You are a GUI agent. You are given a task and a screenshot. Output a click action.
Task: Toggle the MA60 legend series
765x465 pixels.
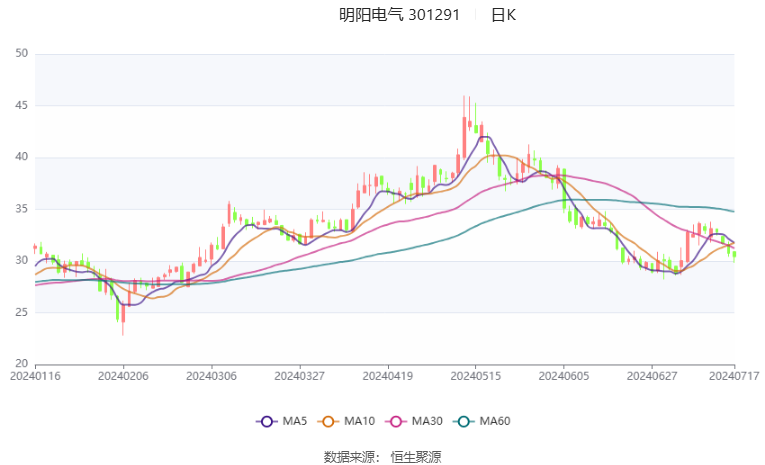(482, 421)
